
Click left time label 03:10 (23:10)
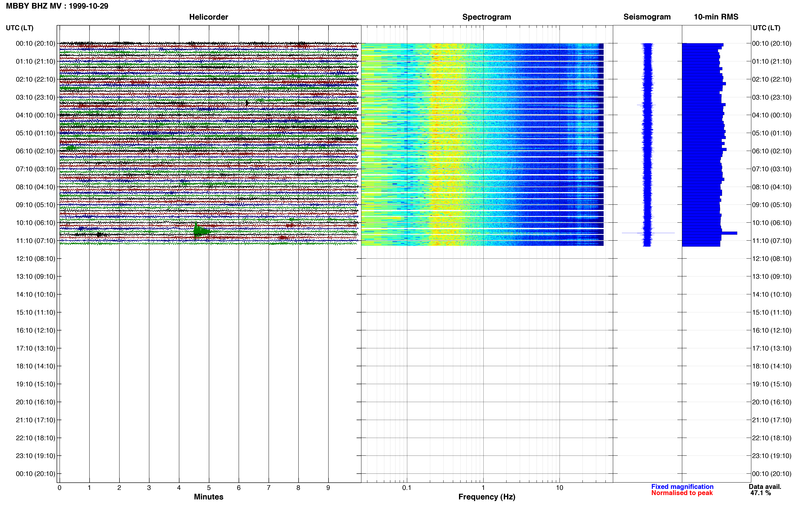[x=36, y=97]
